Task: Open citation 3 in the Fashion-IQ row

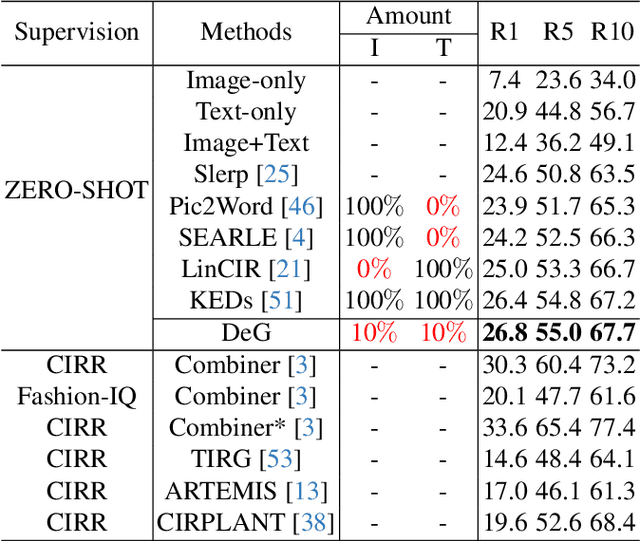Action: tap(303, 397)
